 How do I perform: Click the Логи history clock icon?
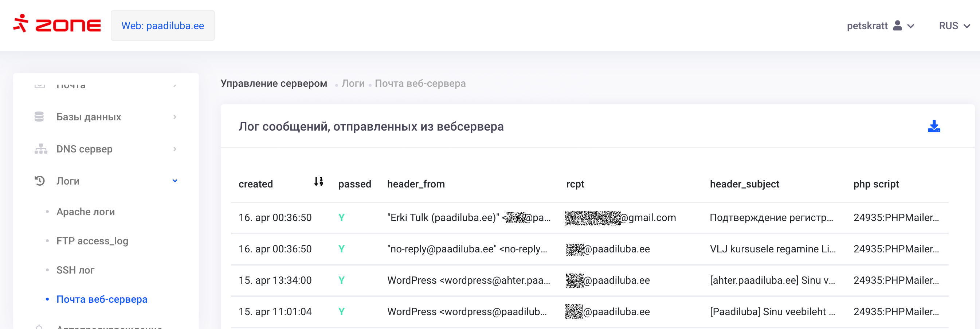tap(40, 181)
